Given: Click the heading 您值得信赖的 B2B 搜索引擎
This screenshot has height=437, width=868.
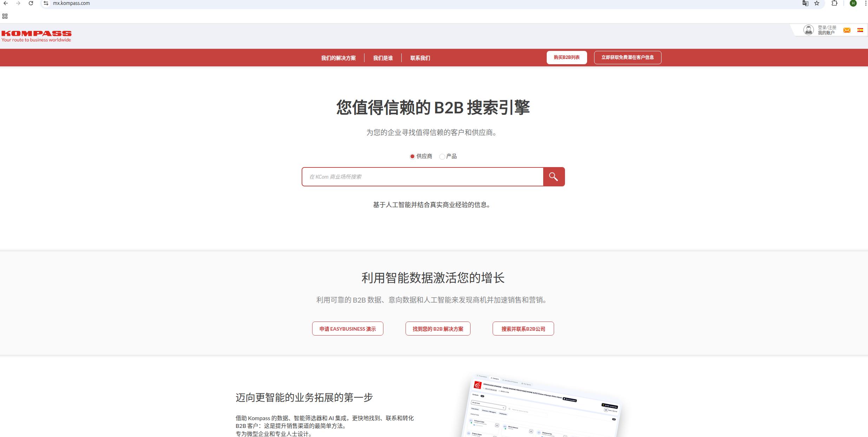Looking at the screenshot, I should tap(433, 107).
